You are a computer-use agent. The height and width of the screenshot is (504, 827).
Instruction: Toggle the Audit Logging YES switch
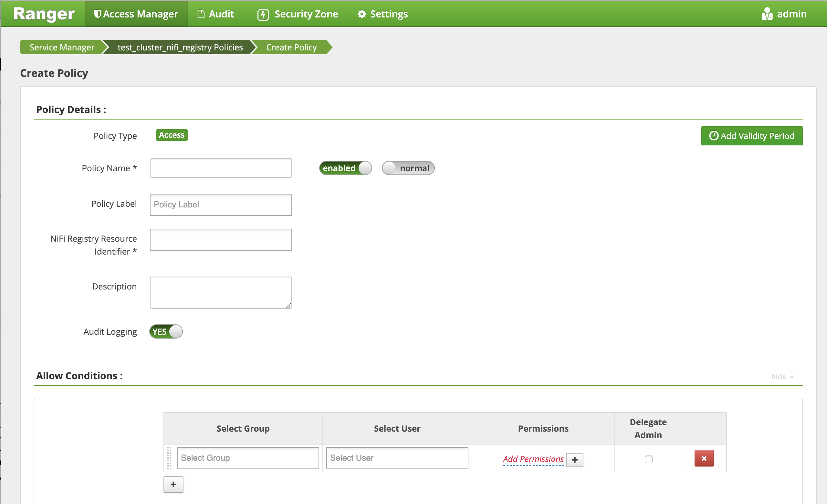pyautogui.click(x=166, y=331)
